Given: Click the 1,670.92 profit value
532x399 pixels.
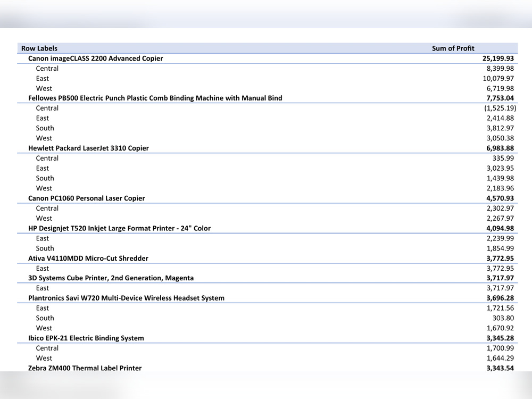Looking at the screenshot, I should click(x=500, y=328).
